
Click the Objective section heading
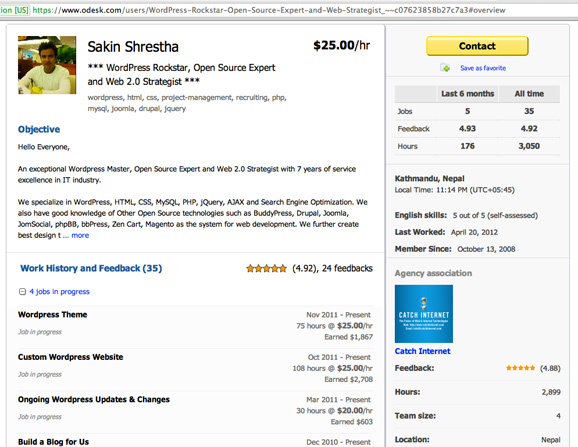point(39,129)
